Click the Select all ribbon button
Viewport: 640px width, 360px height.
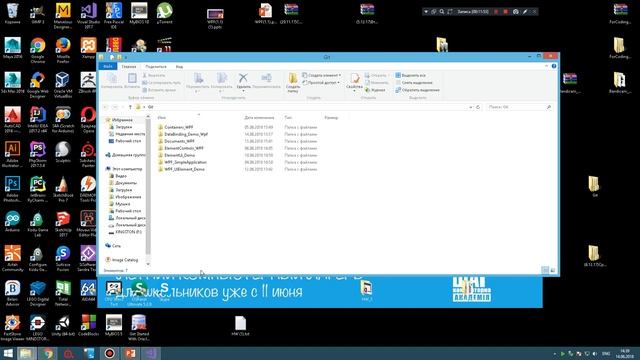click(411, 76)
